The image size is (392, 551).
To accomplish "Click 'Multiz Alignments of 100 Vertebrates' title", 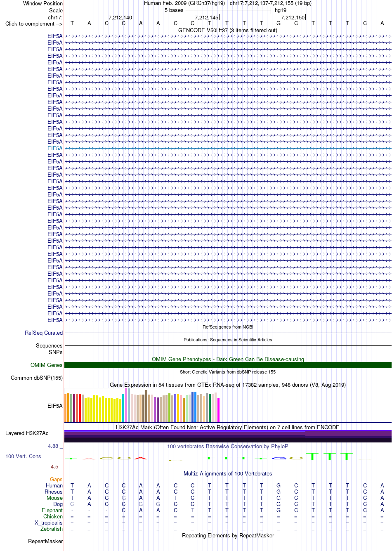I will 228,473.
